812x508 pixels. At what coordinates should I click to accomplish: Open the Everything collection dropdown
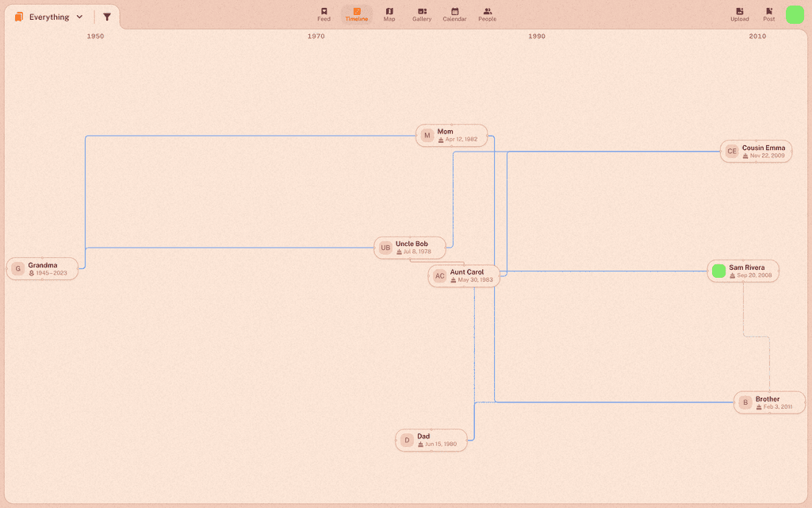(49, 17)
